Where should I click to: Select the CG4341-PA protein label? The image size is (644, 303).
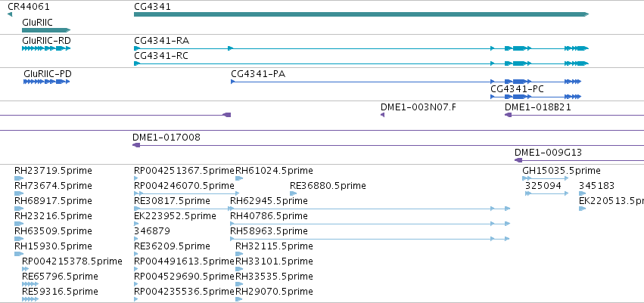tap(258, 75)
